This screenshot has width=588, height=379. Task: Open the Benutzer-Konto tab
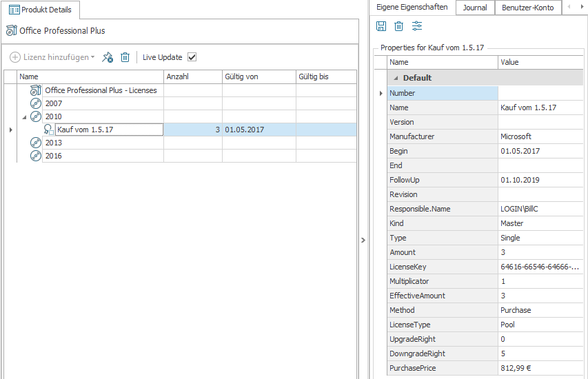527,8
